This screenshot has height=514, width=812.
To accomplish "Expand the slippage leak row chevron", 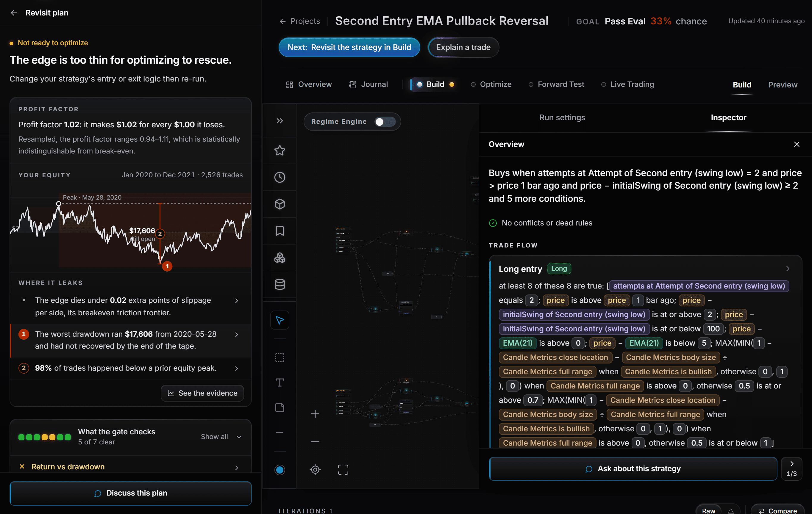I will (236, 301).
